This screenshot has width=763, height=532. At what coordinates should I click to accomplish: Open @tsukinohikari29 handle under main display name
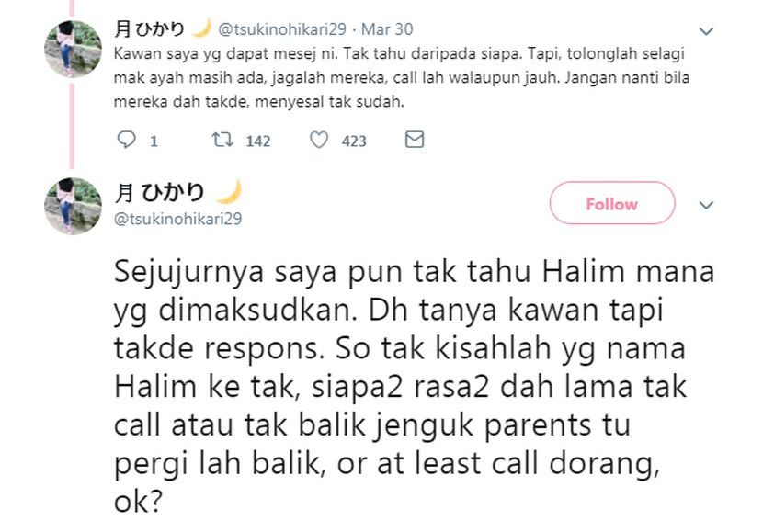click(177, 219)
